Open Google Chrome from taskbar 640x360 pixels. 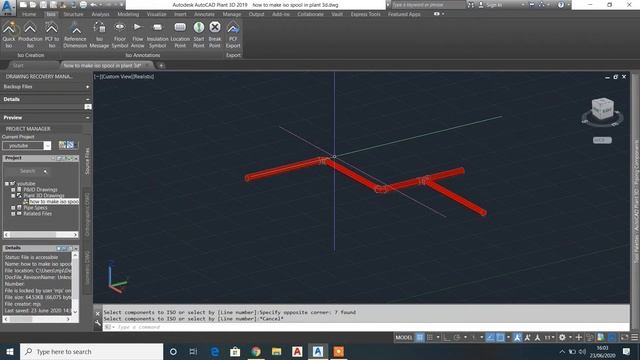point(256,351)
